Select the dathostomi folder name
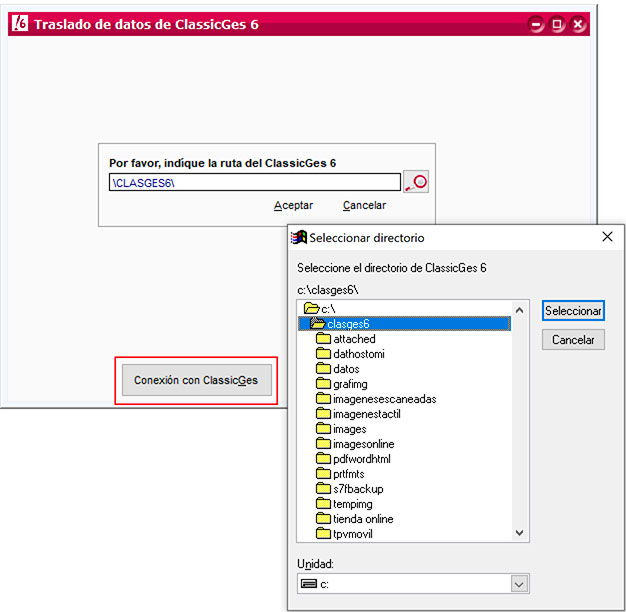Screen dimensions: 626x612 pos(359,354)
